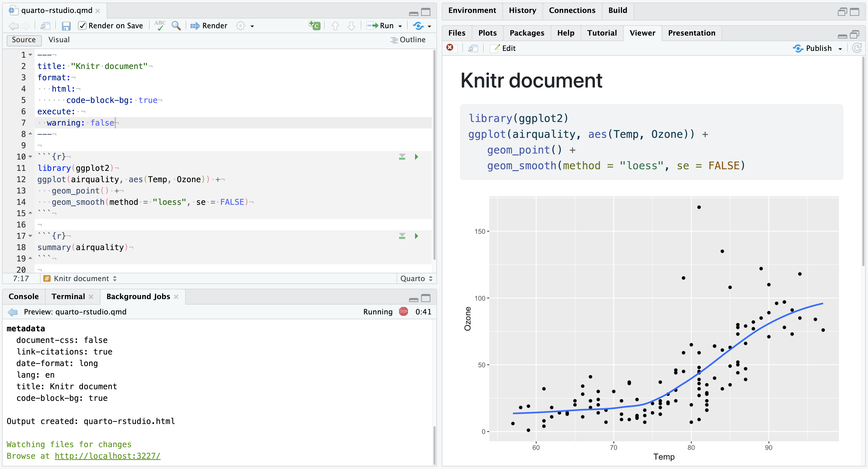
Task: Clear viewer with the red X icon
Action: tap(450, 48)
